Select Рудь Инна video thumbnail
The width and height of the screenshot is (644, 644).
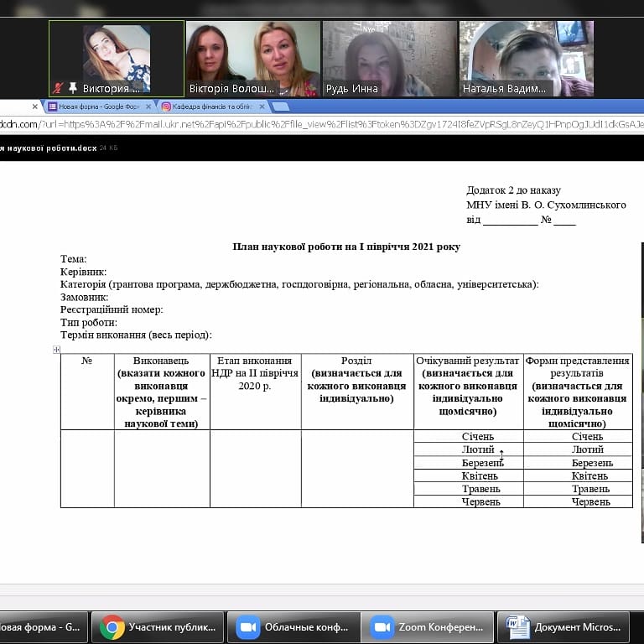pyautogui.click(x=388, y=59)
